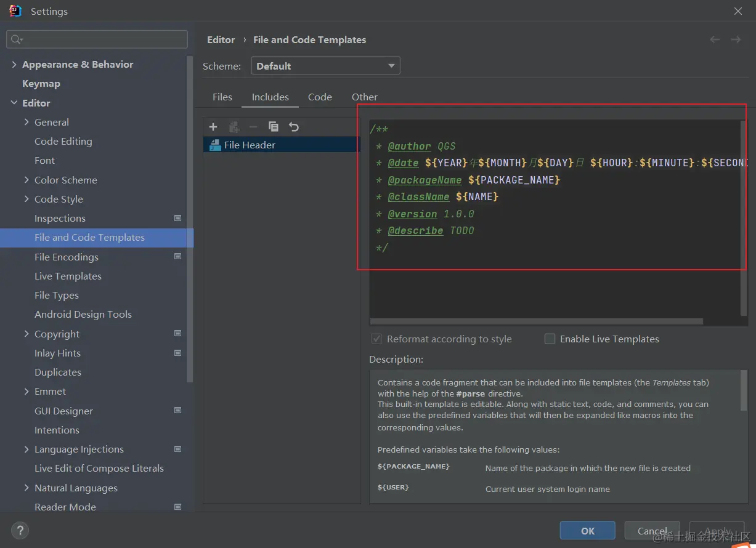Click ${PACKAGE_NAME} variable in the description
Screen dimensions: 756x548
coord(413,467)
